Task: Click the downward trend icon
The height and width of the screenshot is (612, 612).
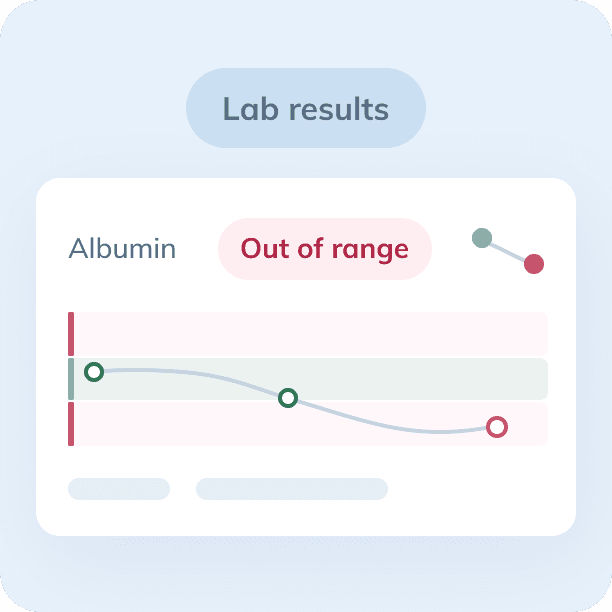Action: point(508,251)
